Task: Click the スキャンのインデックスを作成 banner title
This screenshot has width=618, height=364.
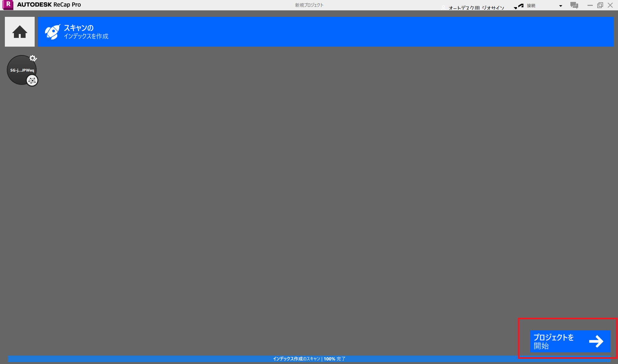Action: pos(86,32)
